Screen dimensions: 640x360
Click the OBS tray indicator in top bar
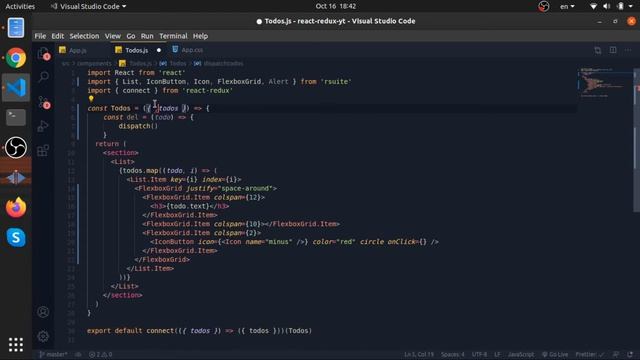pyautogui.click(x=543, y=7)
